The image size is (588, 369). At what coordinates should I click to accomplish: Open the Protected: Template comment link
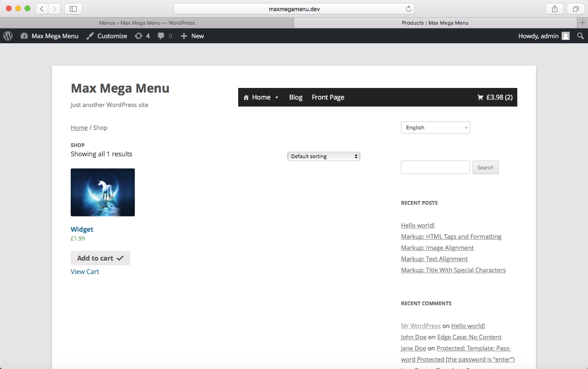click(x=458, y=354)
